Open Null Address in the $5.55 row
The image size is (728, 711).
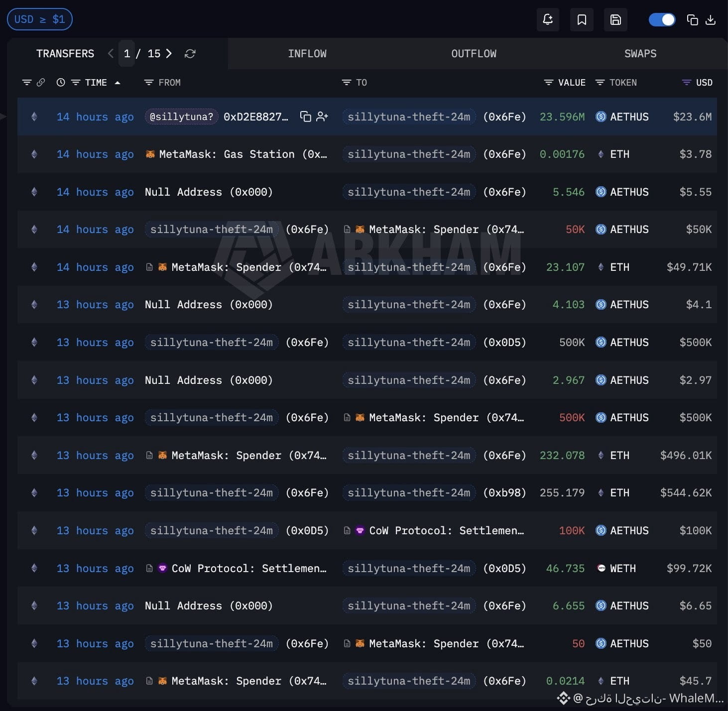209,192
